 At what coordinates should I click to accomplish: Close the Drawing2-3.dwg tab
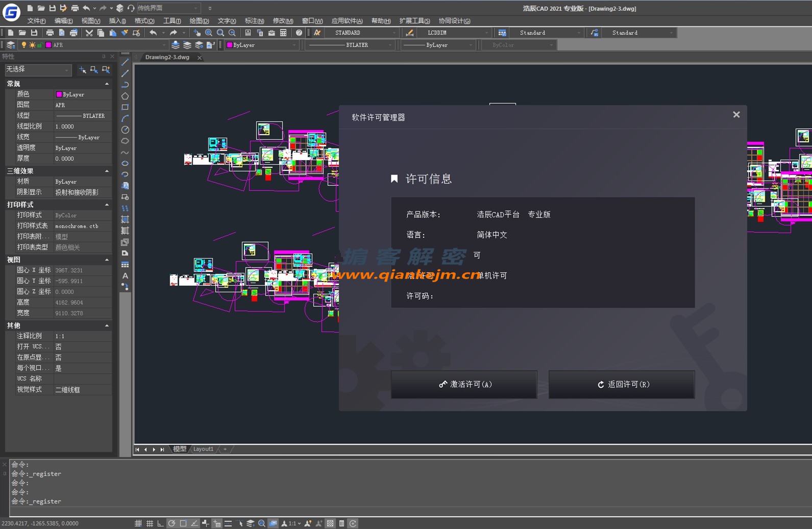[200, 58]
